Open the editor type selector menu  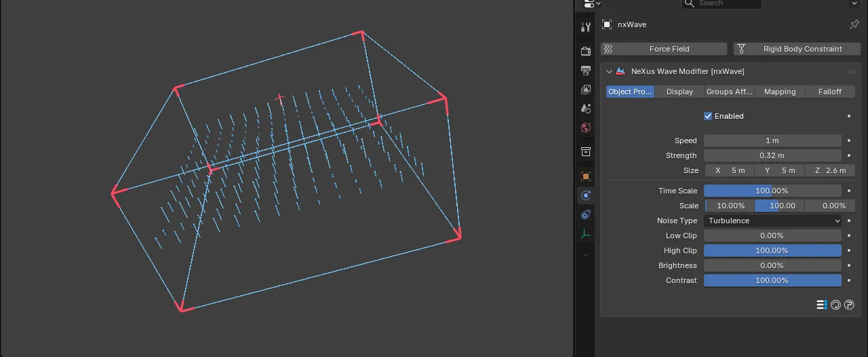pos(593,3)
